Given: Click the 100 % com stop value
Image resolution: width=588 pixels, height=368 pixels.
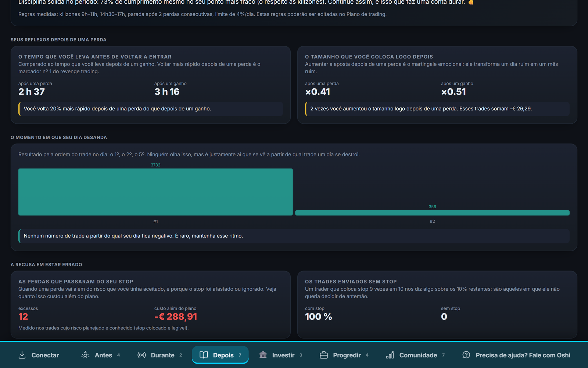Looking at the screenshot, I should point(318,316).
